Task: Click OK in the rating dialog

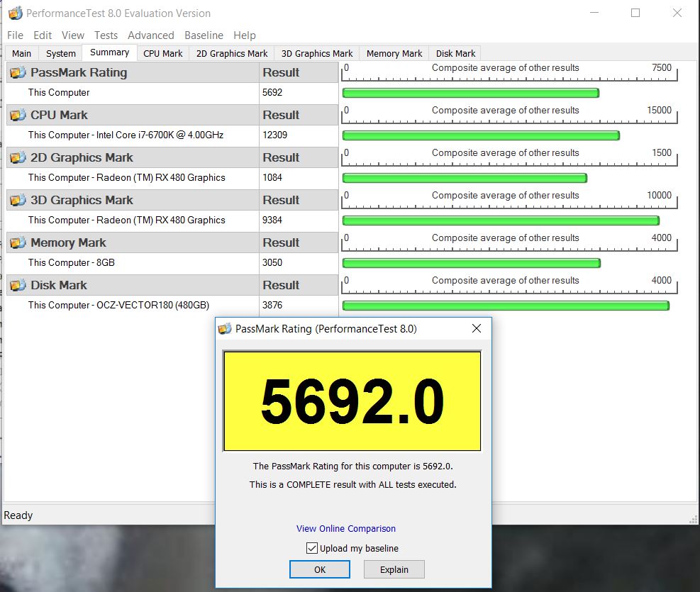Action: click(x=320, y=569)
